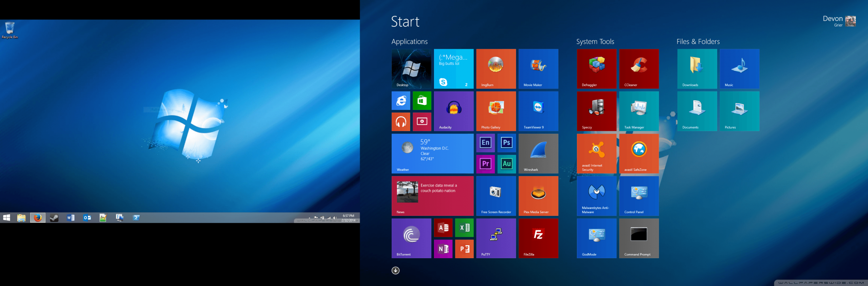
Task: Open the Music folder tile
Action: point(740,69)
